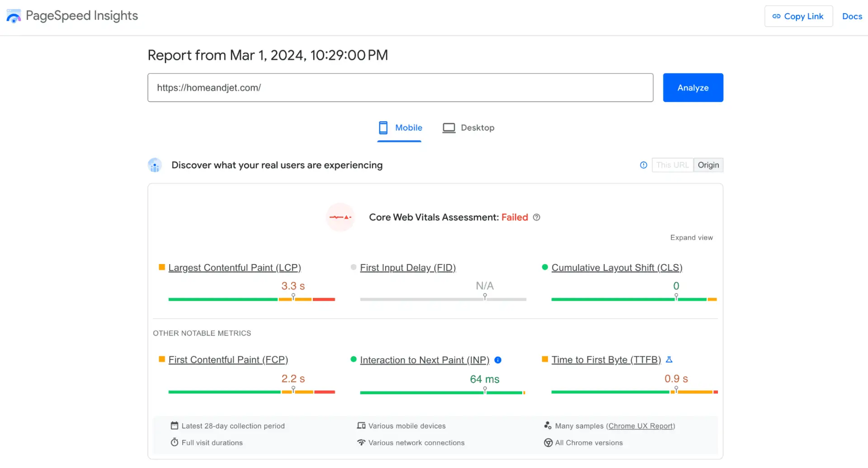Click the Latest 28-day collection period text
This screenshot has width=868, height=468.
tap(233, 426)
